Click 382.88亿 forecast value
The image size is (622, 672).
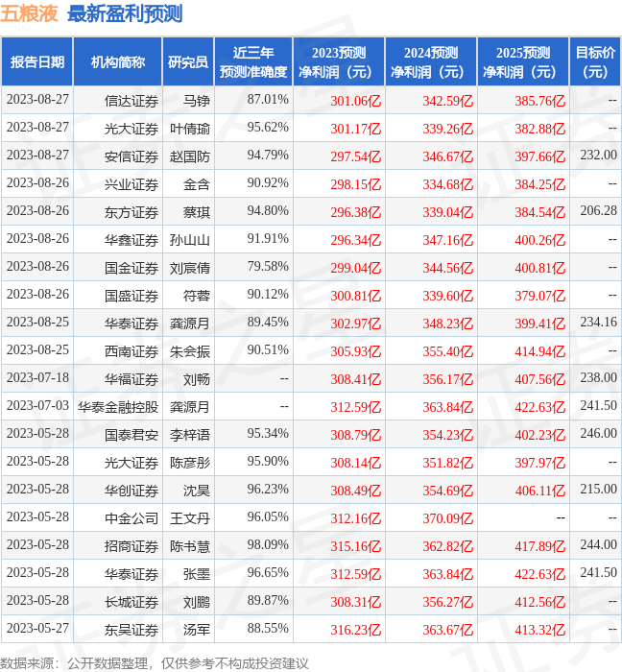coord(540,129)
